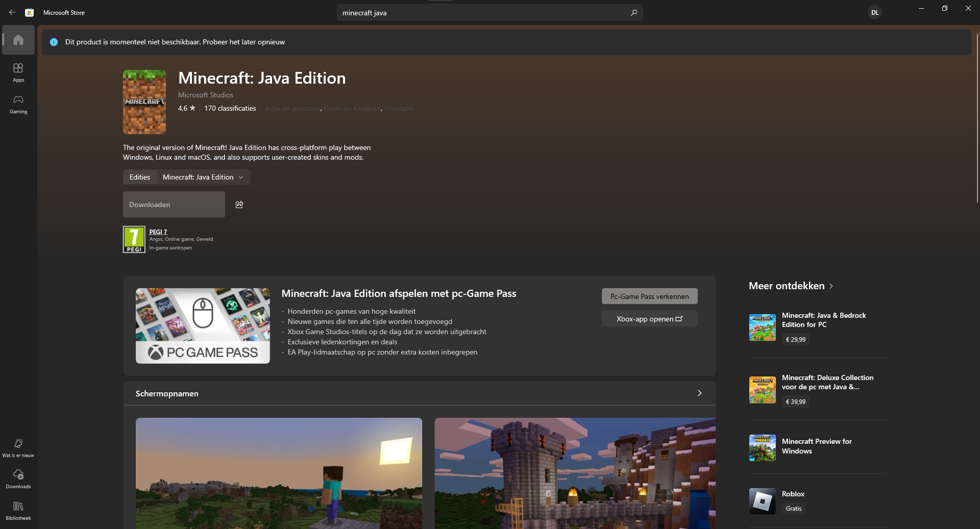Open 'Wat is er nieuw' in sidebar
The image size is (980, 529).
(x=18, y=448)
